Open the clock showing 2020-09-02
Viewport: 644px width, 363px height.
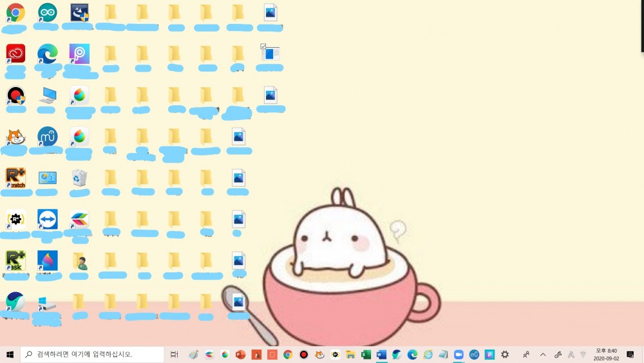pyautogui.click(x=606, y=355)
